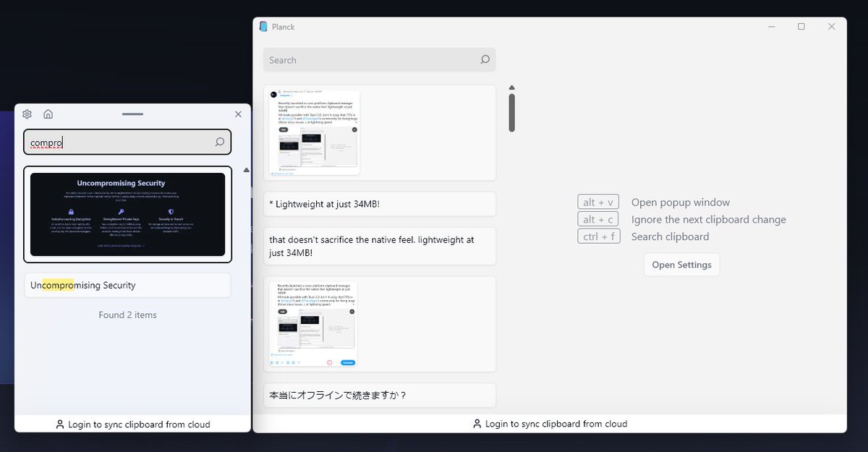Select the Uncompromising Security image clip

(x=127, y=215)
